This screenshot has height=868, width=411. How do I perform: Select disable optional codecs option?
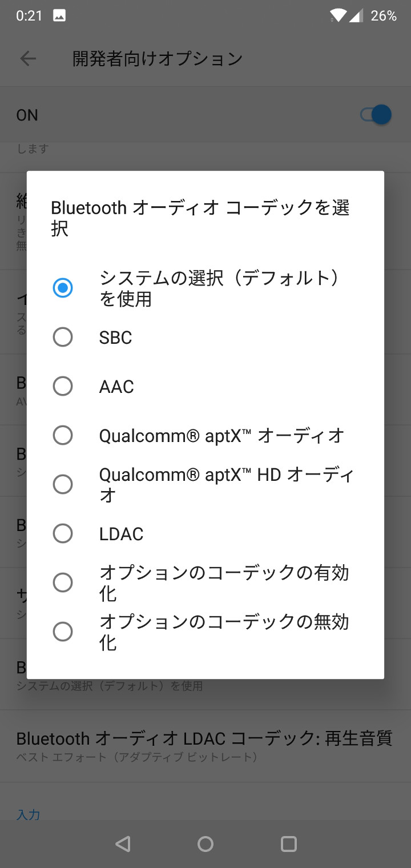[x=63, y=632]
